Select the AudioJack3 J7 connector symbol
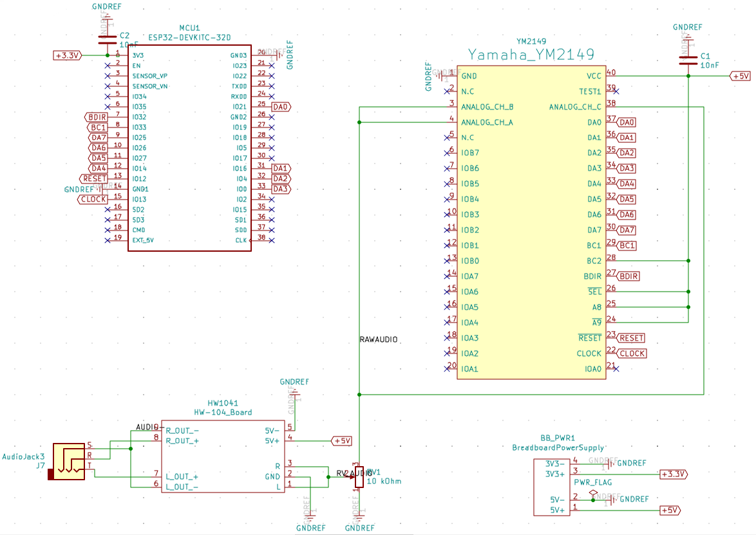 (x=66, y=461)
